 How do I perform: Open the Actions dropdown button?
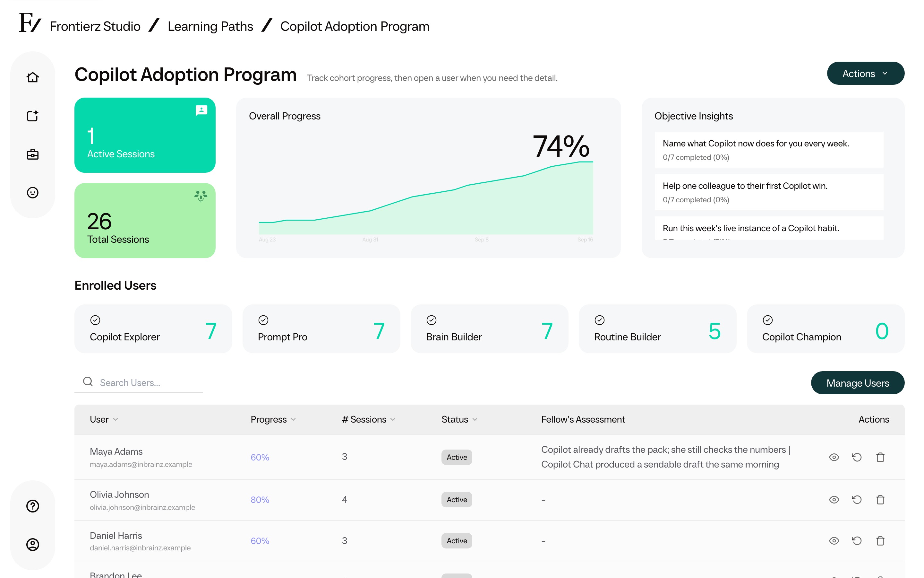click(865, 74)
